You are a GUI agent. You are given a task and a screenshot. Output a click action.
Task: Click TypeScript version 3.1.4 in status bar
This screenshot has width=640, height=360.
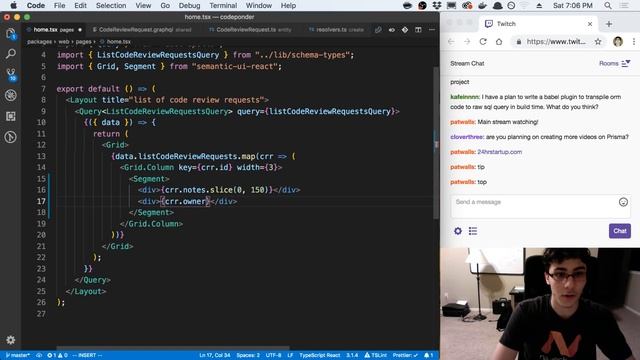tap(352, 356)
